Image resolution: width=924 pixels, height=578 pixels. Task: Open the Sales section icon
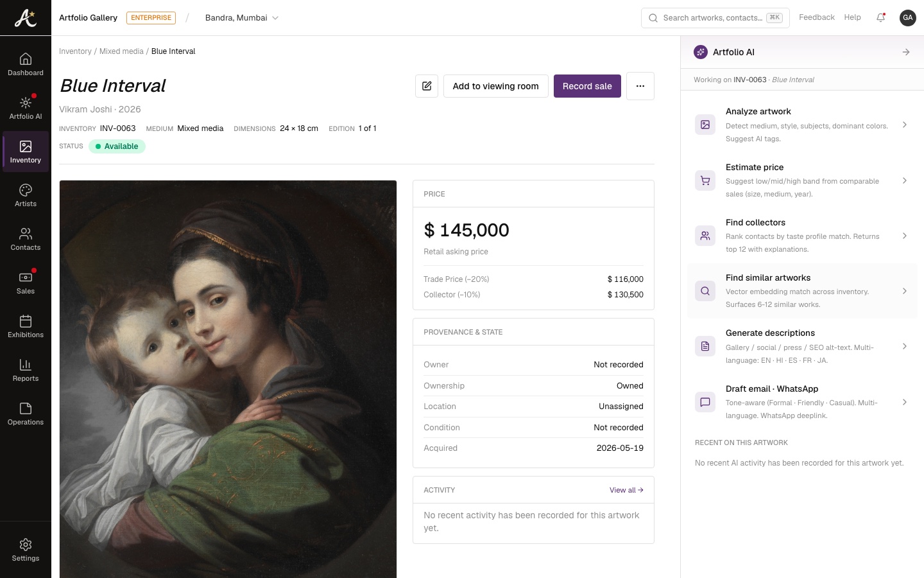pos(26,277)
